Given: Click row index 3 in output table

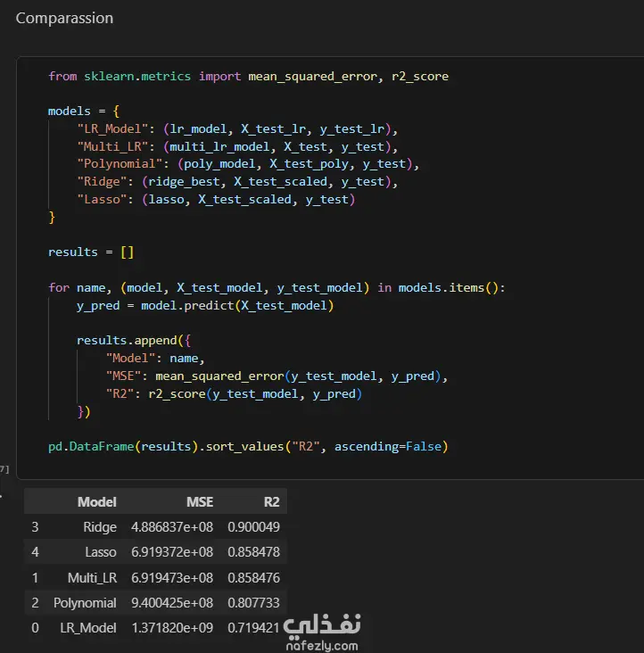Looking at the screenshot, I should pos(35,527).
